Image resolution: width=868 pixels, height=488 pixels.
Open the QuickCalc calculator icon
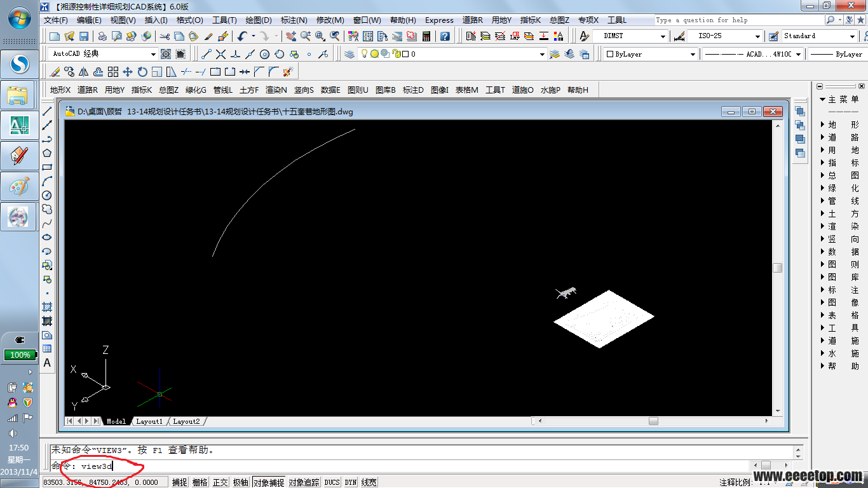[x=426, y=36]
